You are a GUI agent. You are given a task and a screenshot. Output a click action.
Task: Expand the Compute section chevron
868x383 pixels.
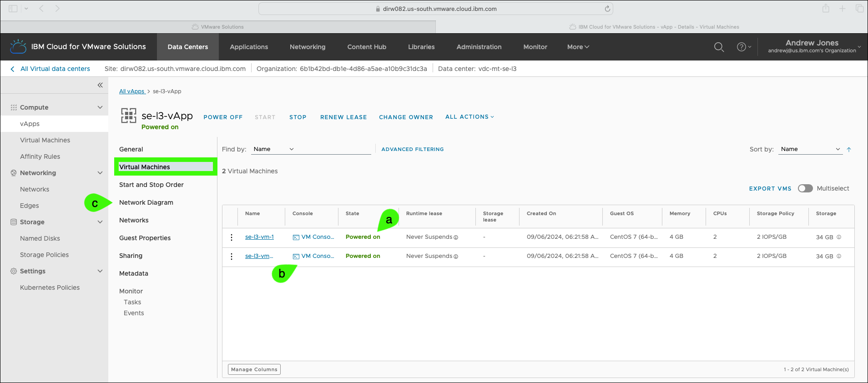100,107
